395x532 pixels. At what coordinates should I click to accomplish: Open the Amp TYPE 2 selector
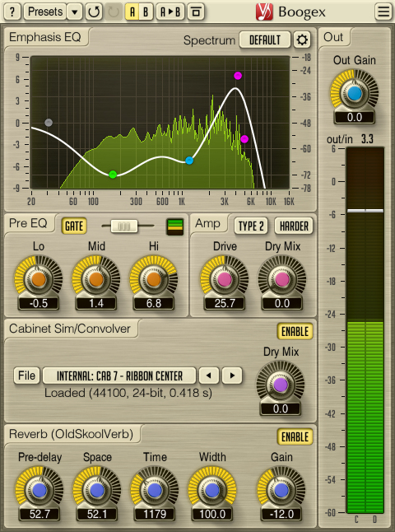251,226
